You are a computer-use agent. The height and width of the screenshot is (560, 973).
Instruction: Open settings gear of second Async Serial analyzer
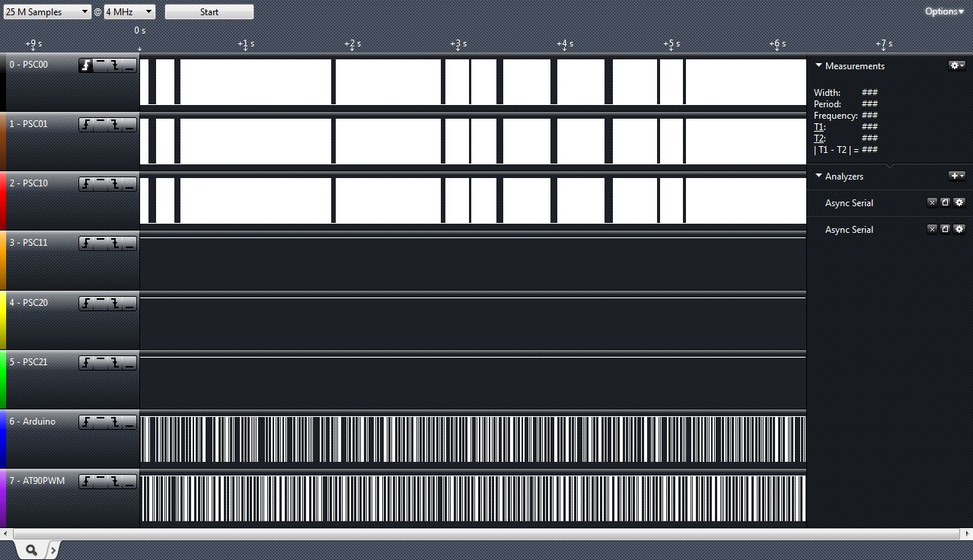click(x=959, y=230)
